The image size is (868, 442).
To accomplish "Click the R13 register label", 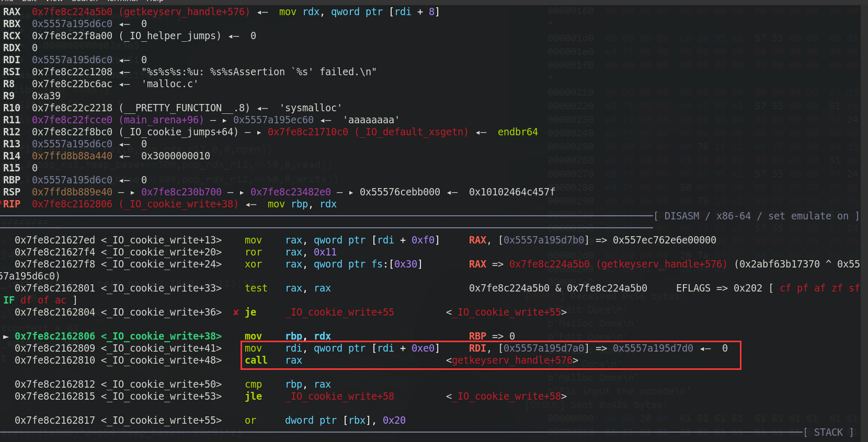I will 12,144.
